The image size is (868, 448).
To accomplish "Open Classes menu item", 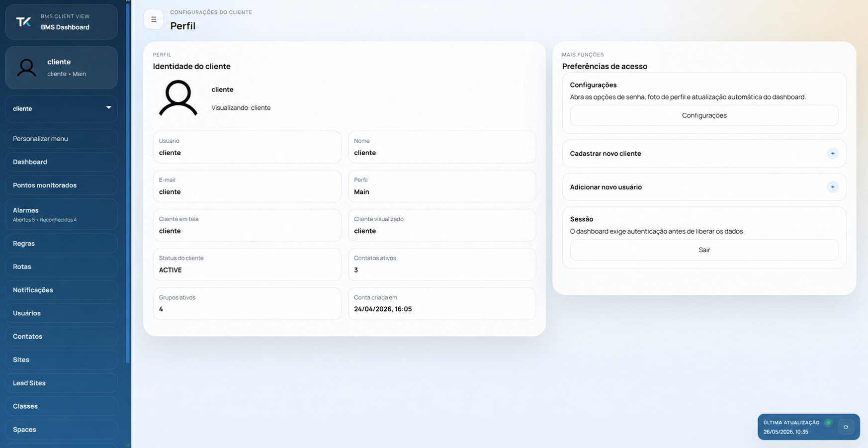I will pyautogui.click(x=62, y=406).
